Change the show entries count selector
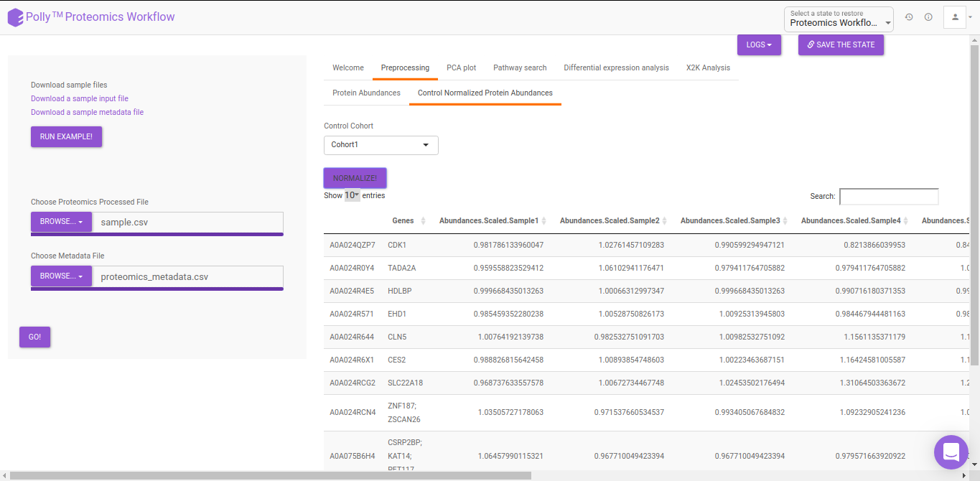 352,195
